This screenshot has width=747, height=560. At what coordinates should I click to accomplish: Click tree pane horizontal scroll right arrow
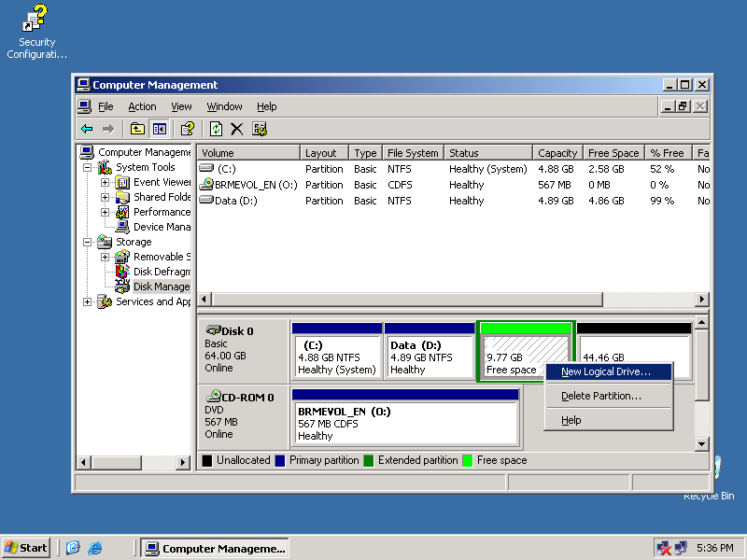click(183, 462)
